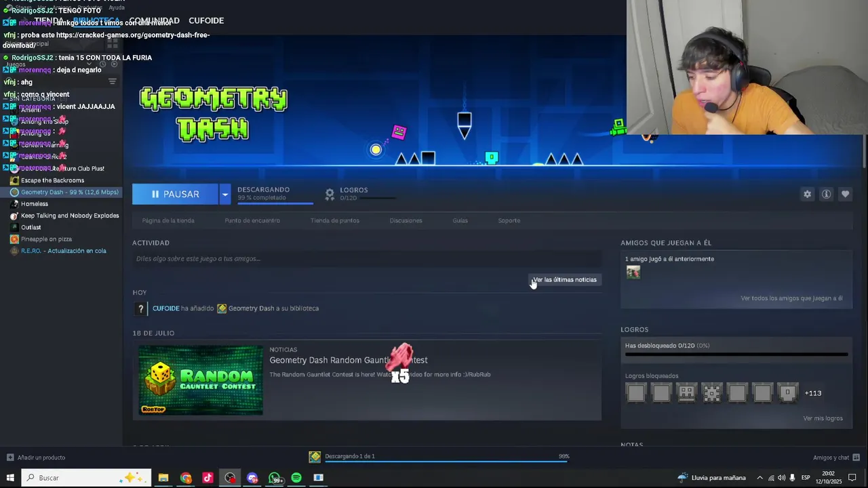The height and width of the screenshot is (488, 868).
Task: Open Punto de encuentro tab
Action: [x=252, y=220]
